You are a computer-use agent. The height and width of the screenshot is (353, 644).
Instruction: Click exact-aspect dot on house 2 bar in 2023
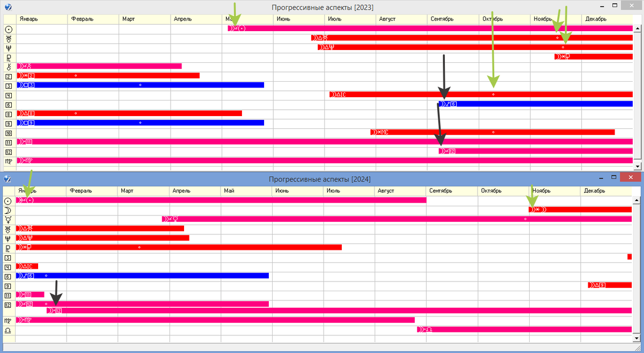pyautogui.click(x=76, y=76)
